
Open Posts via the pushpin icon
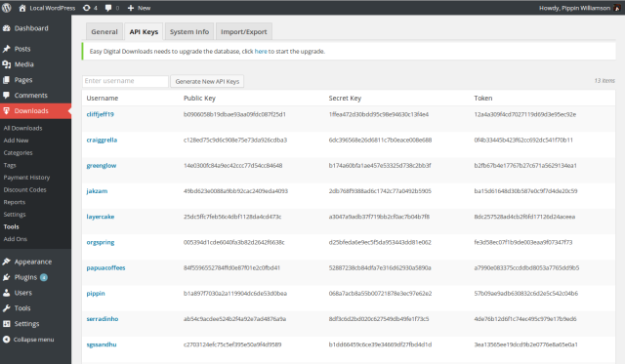click(x=7, y=49)
